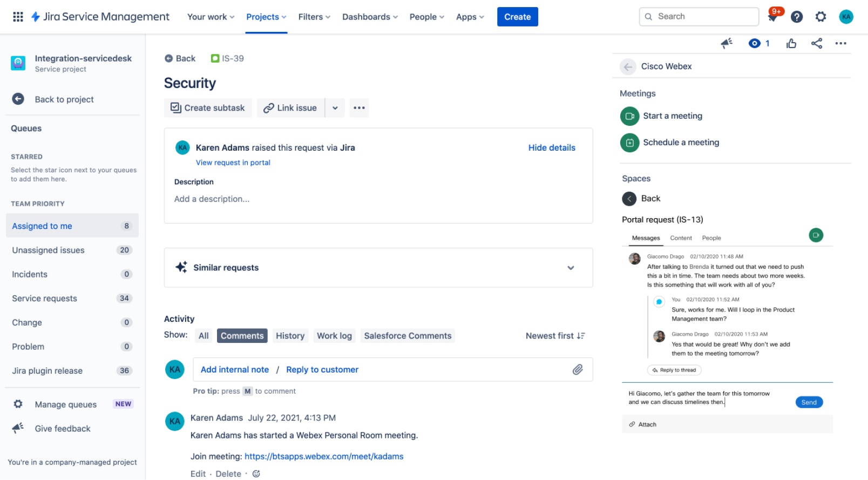Viewport: 868px width, 480px height.
Task: Click Reply to customer
Action: [322, 370]
